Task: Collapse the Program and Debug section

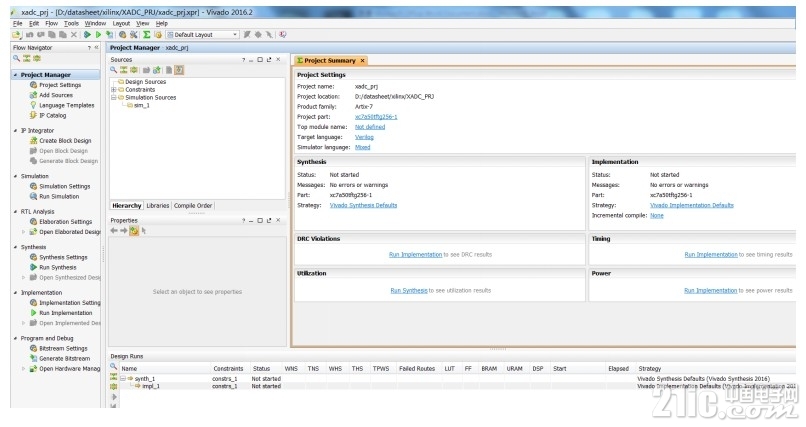Action: pos(15,338)
